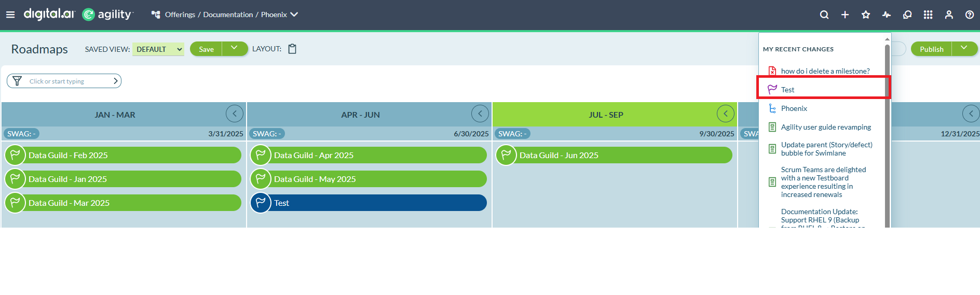Screen dimensions: 980x295
Task: Open 'Agility user guide revamping' recent item
Action: pos(826,127)
